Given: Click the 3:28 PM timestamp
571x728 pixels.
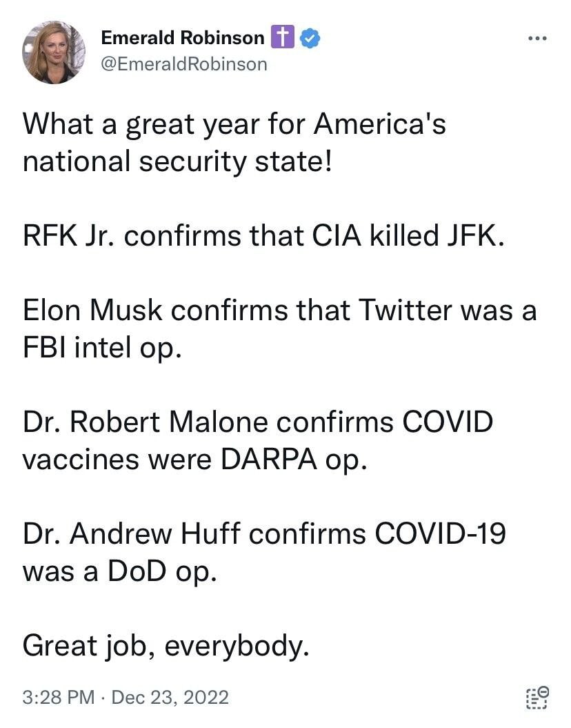Looking at the screenshot, I should click(x=58, y=697).
